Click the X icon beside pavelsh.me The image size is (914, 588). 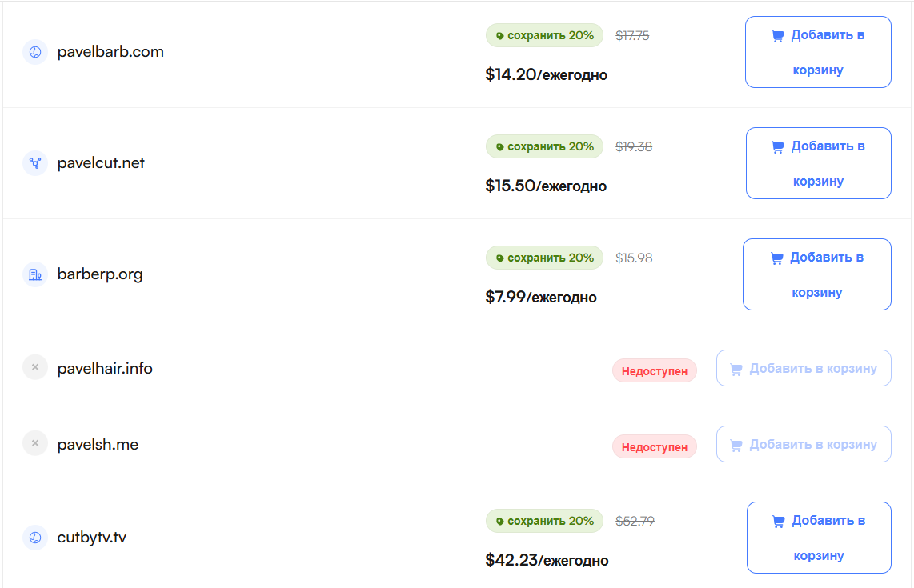[x=35, y=444]
